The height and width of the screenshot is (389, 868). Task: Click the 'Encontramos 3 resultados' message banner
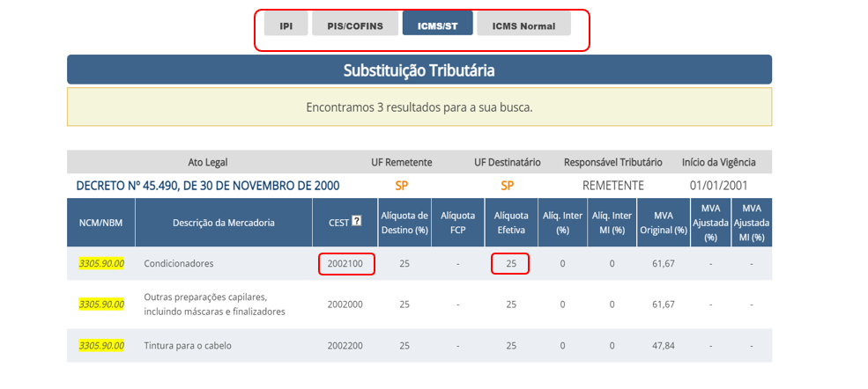coord(419,107)
